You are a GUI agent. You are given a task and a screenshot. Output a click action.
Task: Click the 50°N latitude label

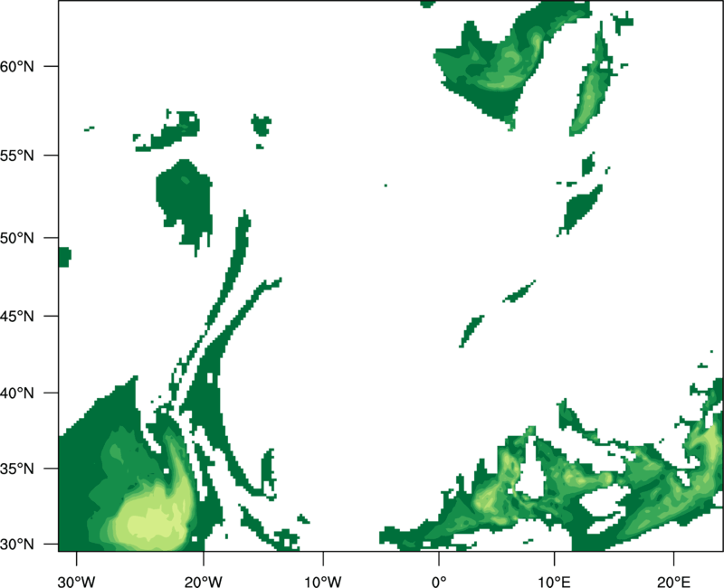[x=17, y=238]
